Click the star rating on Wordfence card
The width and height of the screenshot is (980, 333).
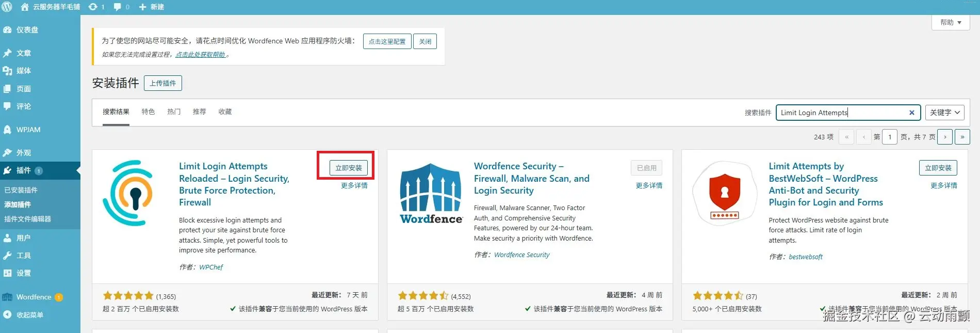tap(423, 296)
